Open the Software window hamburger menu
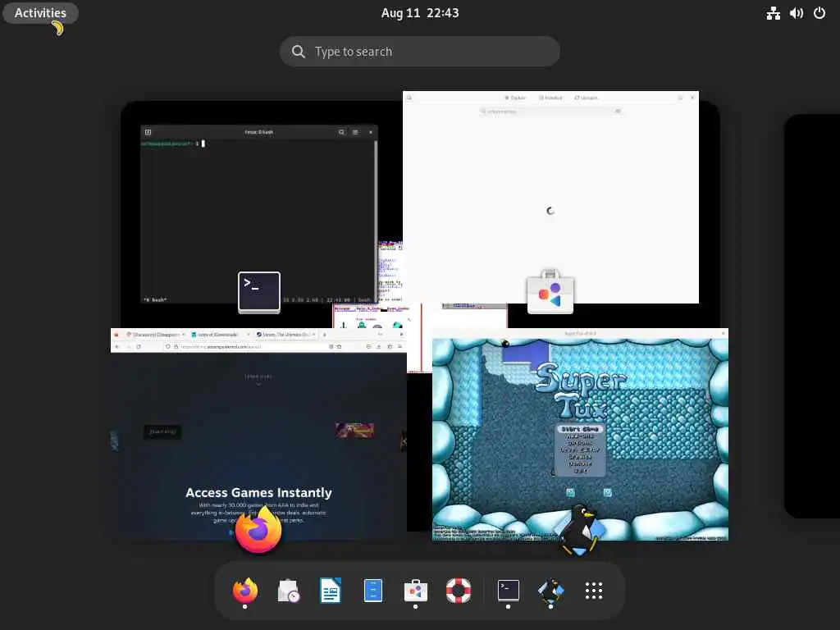 (x=680, y=98)
